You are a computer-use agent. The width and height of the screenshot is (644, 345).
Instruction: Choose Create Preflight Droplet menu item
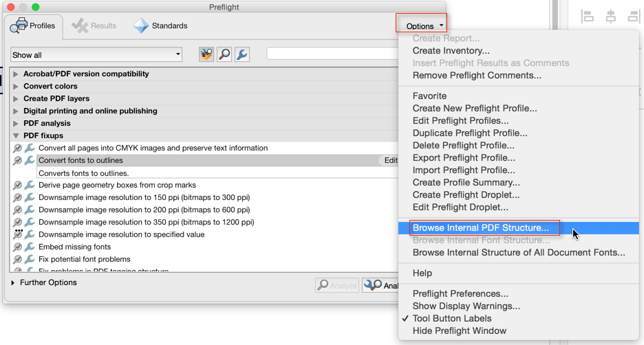[x=518, y=195]
